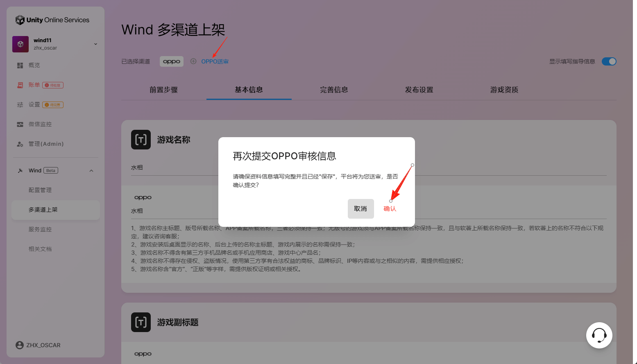Click the ZHX_OSCAR user account icon

click(x=19, y=345)
